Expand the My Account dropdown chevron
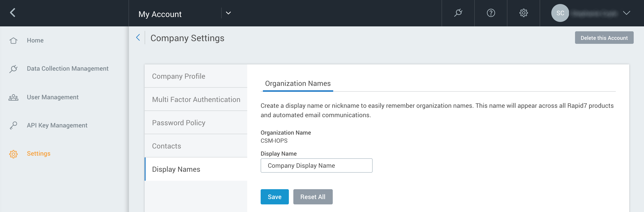This screenshot has height=212, width=644. point(228,13)
